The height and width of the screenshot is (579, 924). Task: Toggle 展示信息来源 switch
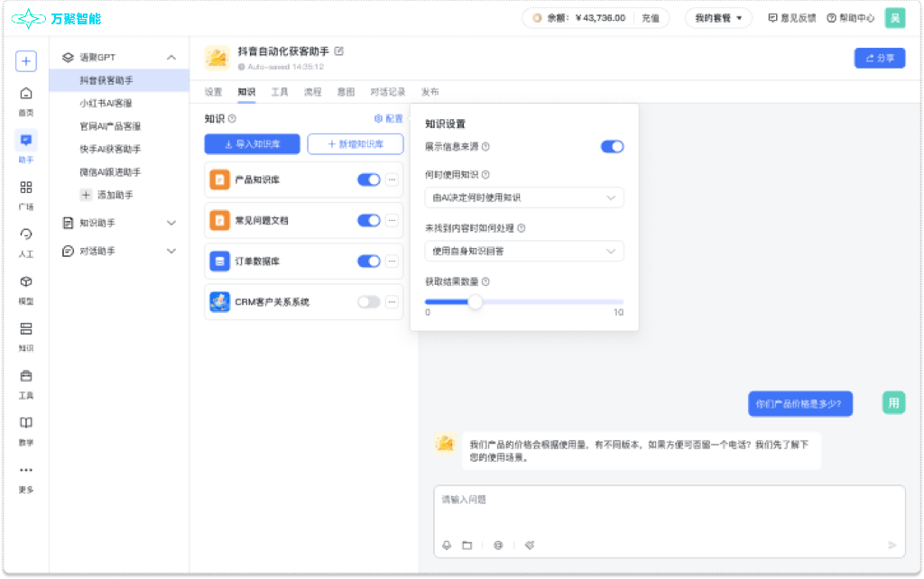coord(613,146)
